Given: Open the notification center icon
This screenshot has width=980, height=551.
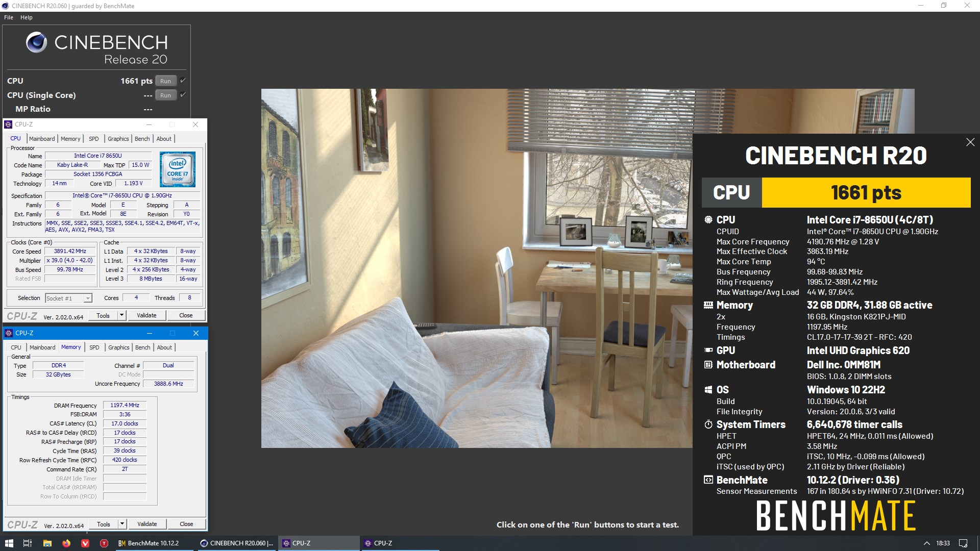Looking at the screenshot, I should click(963, 543).
